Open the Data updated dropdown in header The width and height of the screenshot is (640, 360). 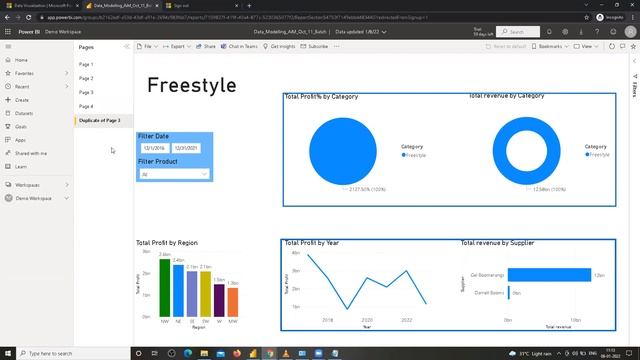(361, 32)
